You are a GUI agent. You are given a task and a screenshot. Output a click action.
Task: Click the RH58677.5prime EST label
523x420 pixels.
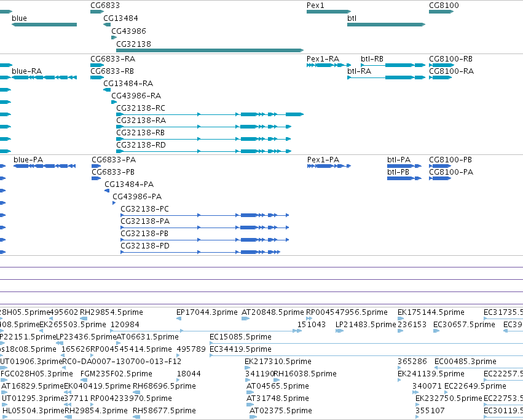(x=165, y=411)
